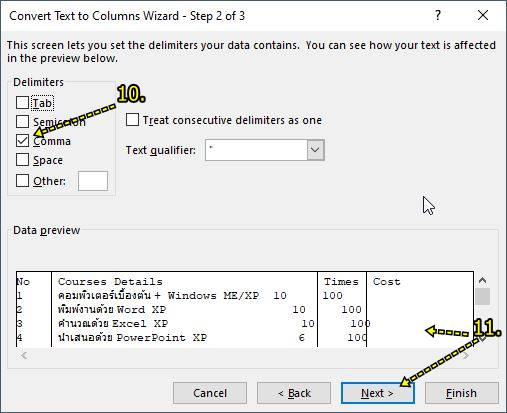The width and height of the screenshot is (507, 413).
Task: Enable the Semicolon delimiter checkbox
Action: pos(22,122)
